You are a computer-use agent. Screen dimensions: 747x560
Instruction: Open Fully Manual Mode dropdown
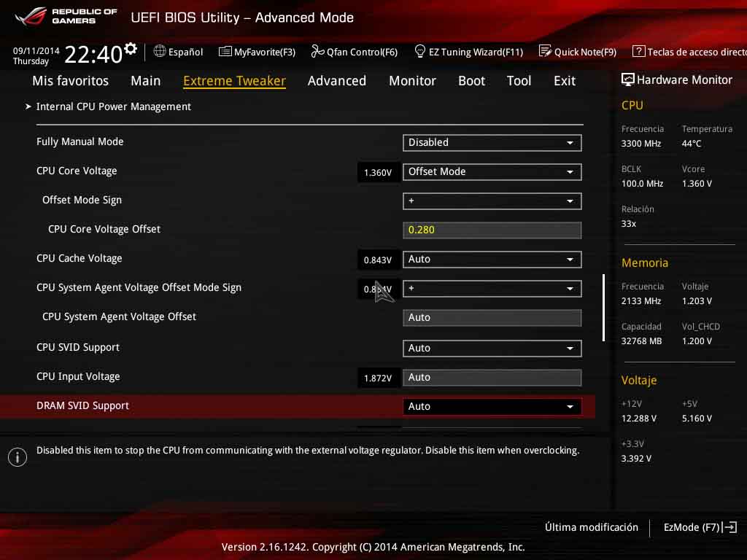click(x=492, y=142)
